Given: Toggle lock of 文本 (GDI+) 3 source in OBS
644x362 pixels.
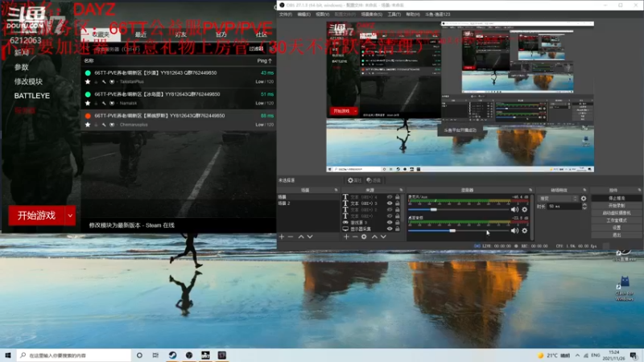Looking at the screenshot, I should pyautogui.click(x=397, y=204).
